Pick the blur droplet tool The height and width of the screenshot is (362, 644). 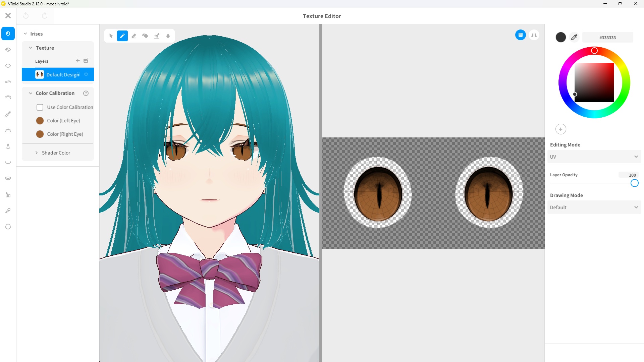[x=168, y=36]
